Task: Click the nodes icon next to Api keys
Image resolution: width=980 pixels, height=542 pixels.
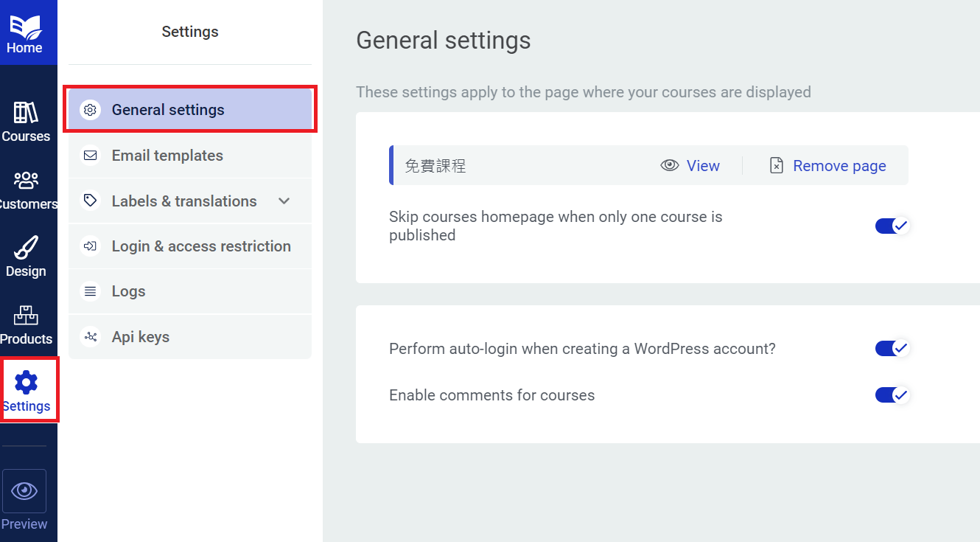Action: coord(90,337)
